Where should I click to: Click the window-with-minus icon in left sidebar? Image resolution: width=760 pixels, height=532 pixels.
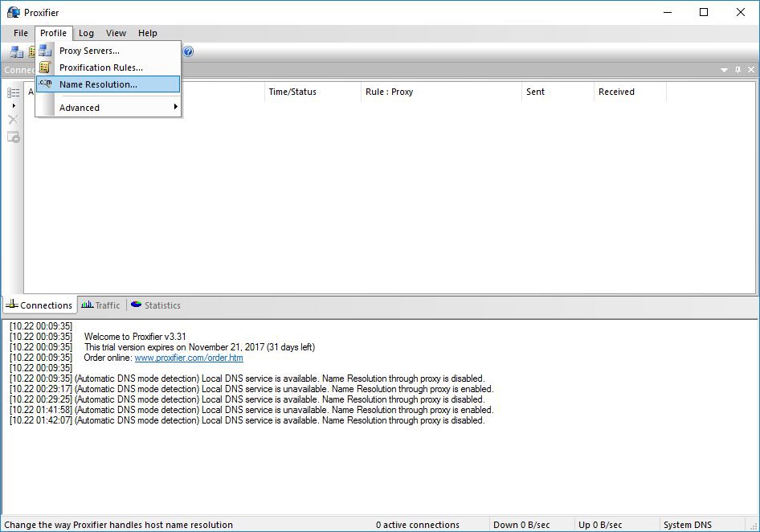(14, 137)
